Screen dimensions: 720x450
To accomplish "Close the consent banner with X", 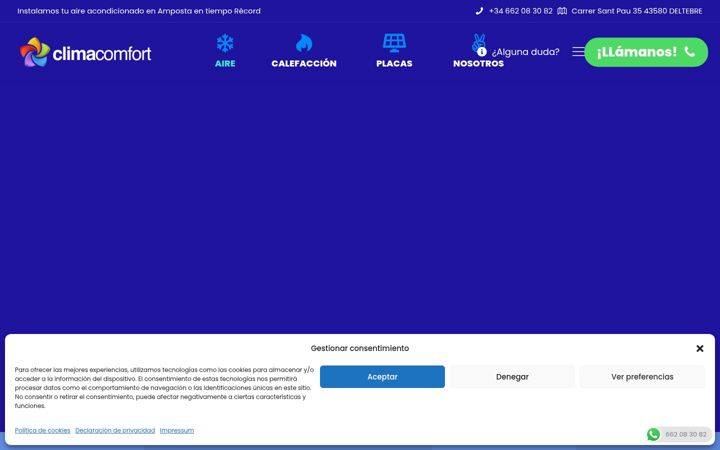I will [700, 349].
